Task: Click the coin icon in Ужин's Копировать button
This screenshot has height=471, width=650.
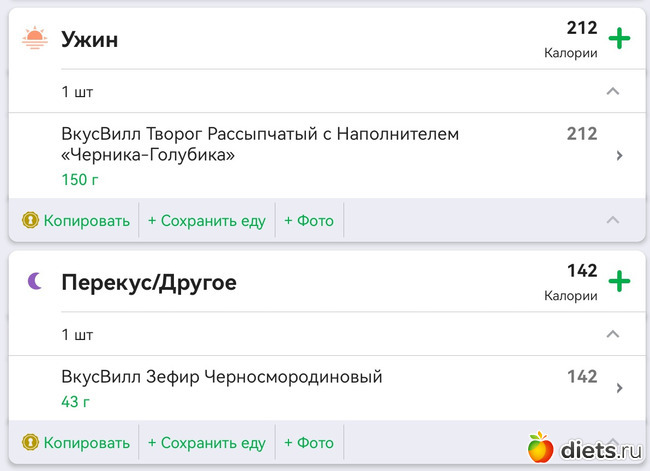Action: pos(30,220)
